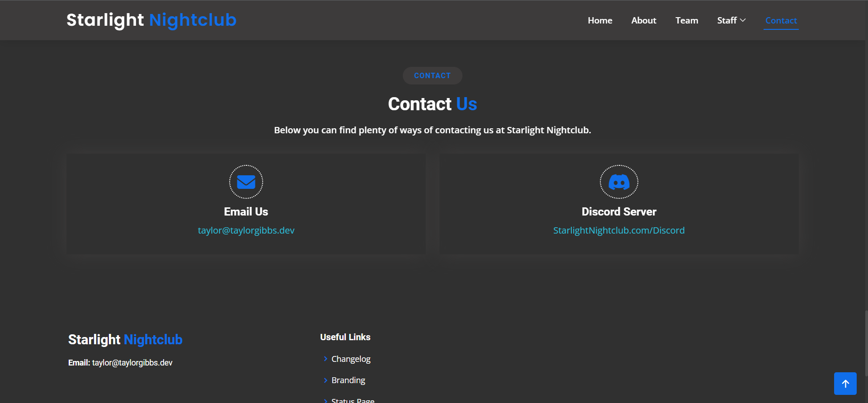Open the StarlightNightclub.com/Discord link
Viewport: 868px width, 403px height.
tap(618, 230)
